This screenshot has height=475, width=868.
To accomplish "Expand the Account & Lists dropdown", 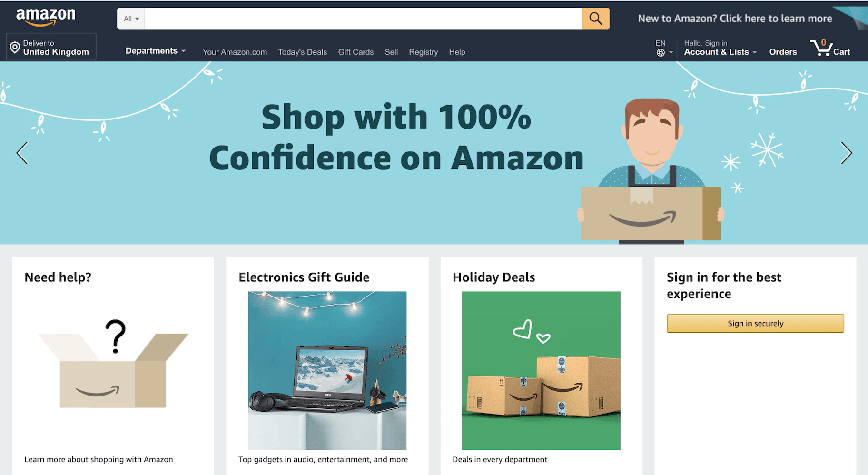I will [x=720, y=48].
